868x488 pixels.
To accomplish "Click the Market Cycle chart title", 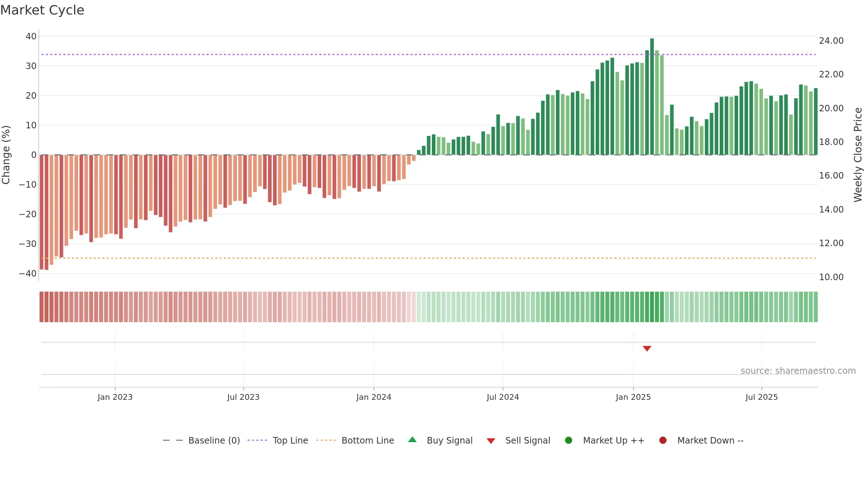I will [x=42, y=10].
